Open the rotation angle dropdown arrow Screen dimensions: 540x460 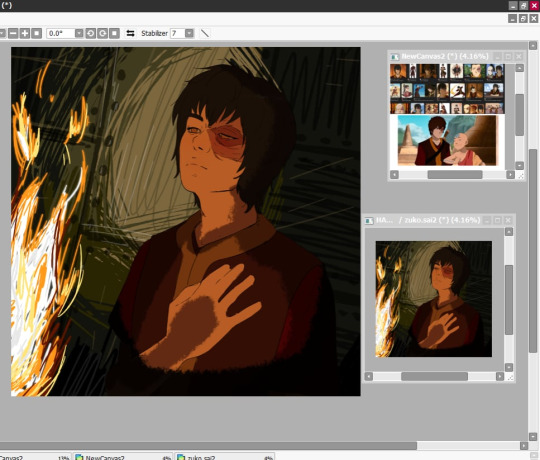tap(79, 33)
